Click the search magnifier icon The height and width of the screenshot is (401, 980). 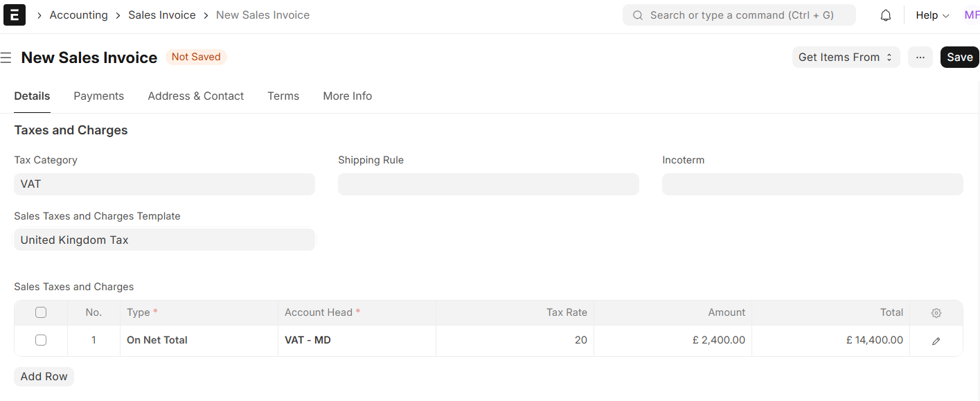click(x=637, y=15)
